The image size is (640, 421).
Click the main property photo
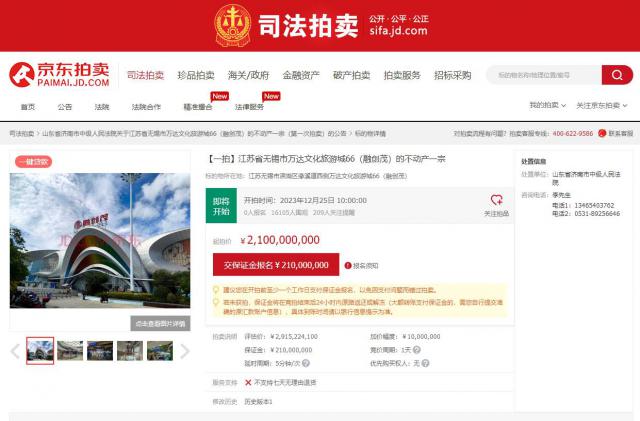100,241
